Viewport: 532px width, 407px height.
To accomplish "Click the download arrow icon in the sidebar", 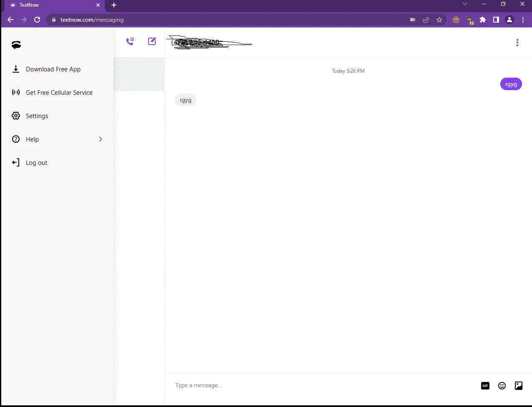I will click(x=16, y=69).
